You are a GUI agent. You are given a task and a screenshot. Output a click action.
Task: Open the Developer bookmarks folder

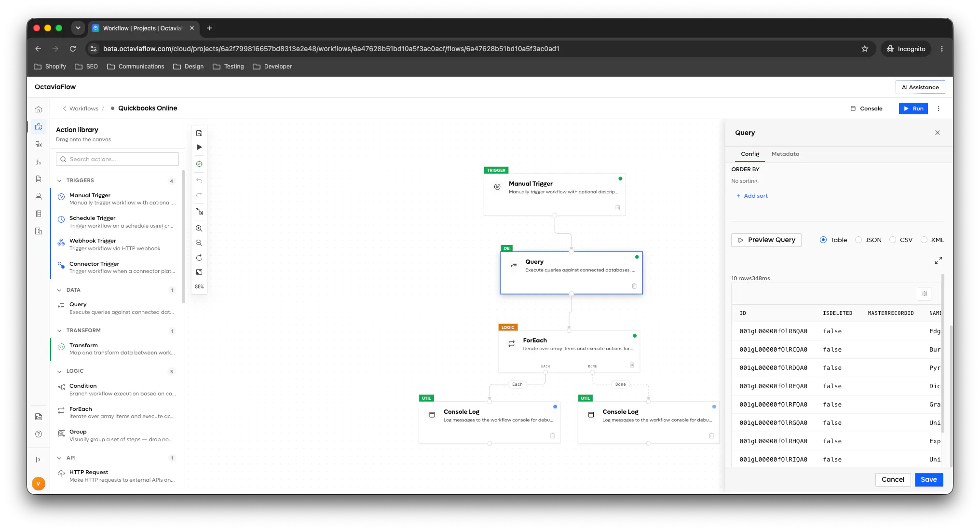pos(272,67)
